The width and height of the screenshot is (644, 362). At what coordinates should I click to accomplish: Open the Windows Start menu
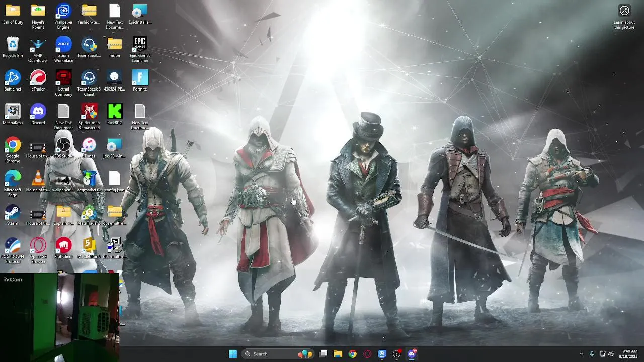(233, 354)
